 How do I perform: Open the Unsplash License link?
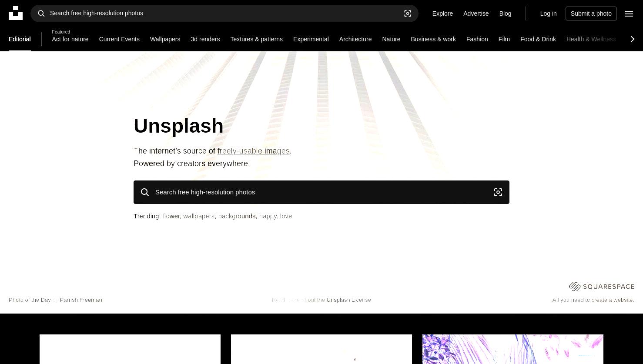[348, 300]
